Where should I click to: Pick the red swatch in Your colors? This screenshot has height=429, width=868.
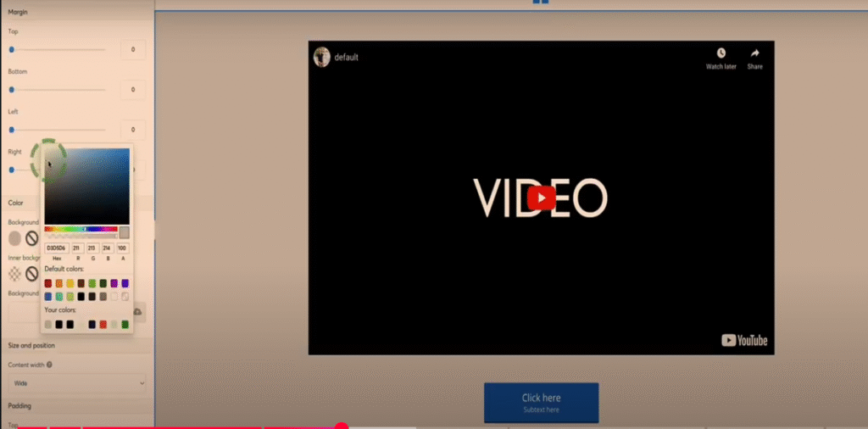pos(103,325)
